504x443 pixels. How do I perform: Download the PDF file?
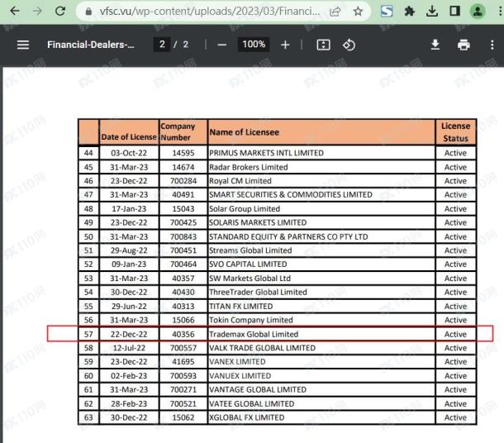coord(435,45)
